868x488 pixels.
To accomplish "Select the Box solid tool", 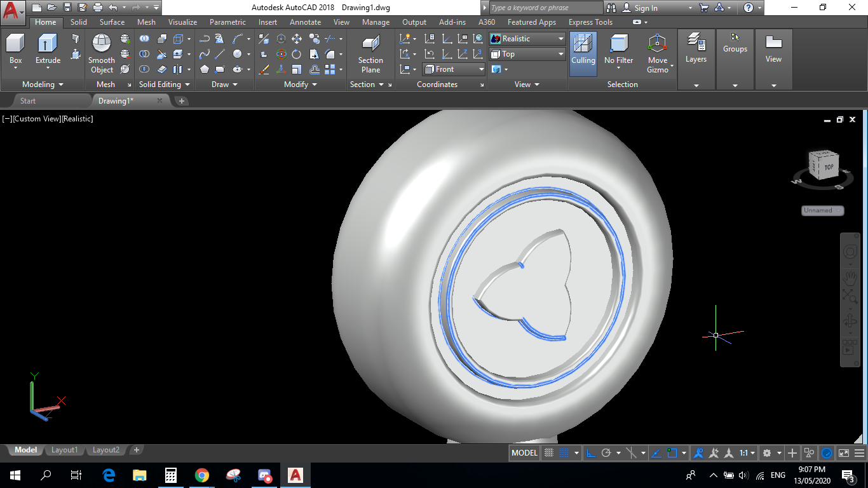I will click(x=15, y=50).
